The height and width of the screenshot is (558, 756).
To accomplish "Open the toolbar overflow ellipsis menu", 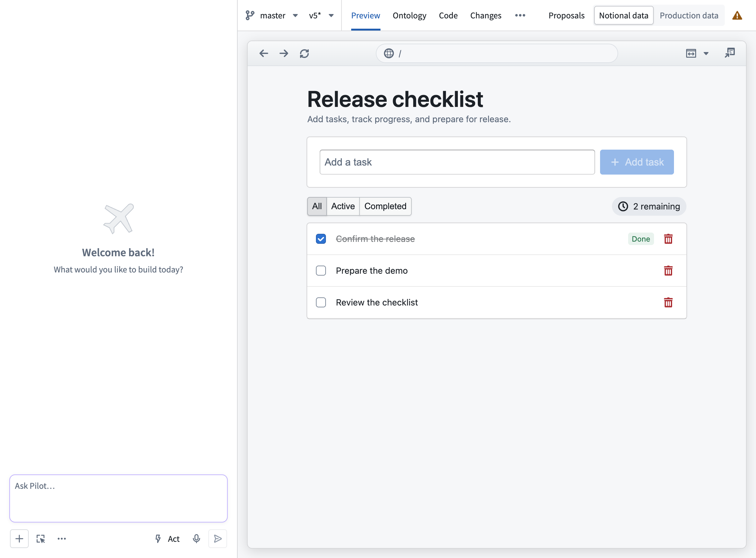I will (520, 16).
